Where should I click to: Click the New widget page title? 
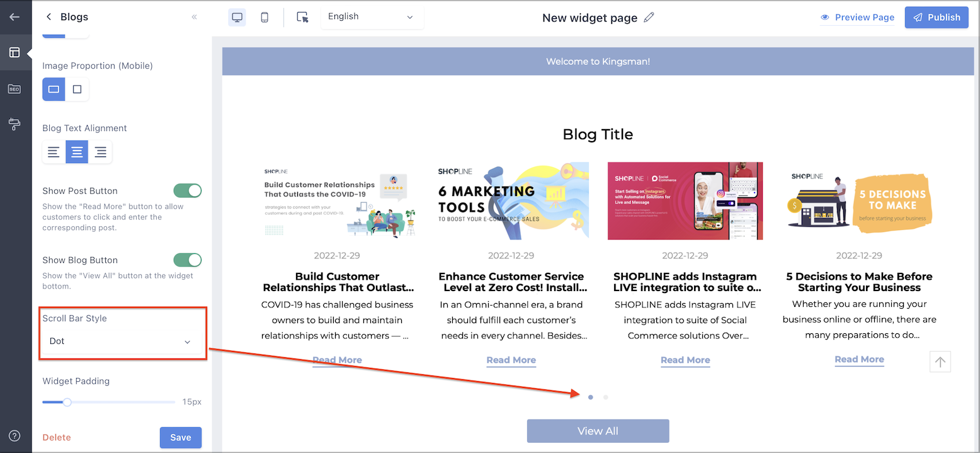[590, 18]
